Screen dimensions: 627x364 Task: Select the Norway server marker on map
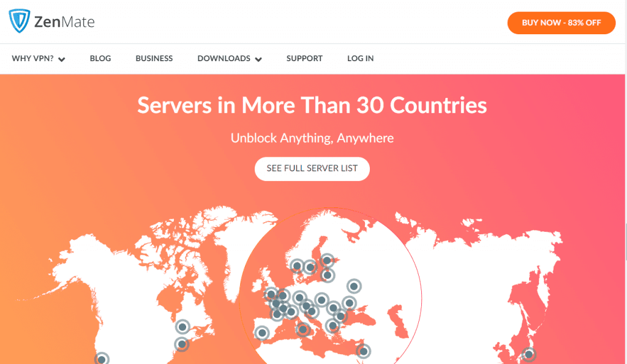tap(297, 266)
